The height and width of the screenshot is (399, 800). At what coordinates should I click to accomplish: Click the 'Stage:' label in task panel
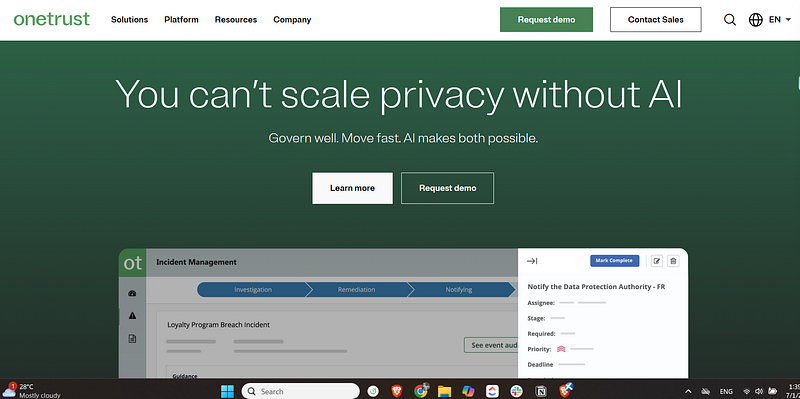[536, 318]
